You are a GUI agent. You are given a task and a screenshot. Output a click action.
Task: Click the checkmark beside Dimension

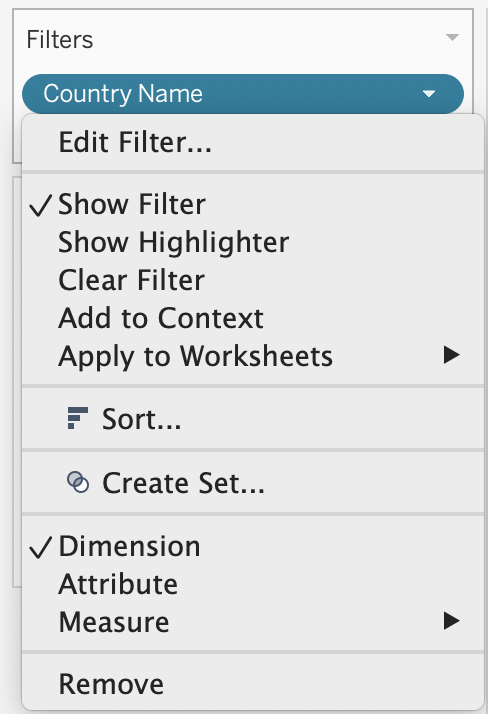point(41,546)
